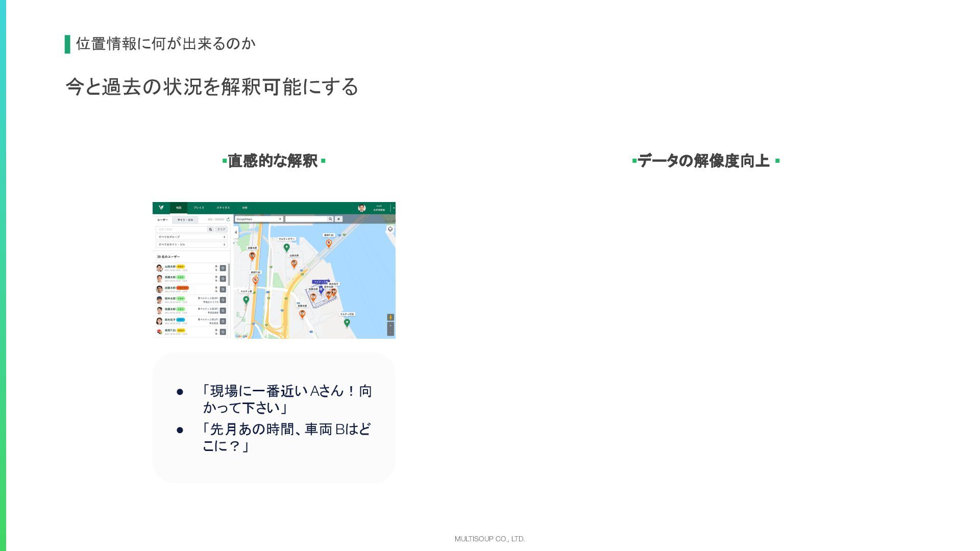Switch to the プレイス tab
Viewport: 980px width, 551px height.
click(199, 208)
